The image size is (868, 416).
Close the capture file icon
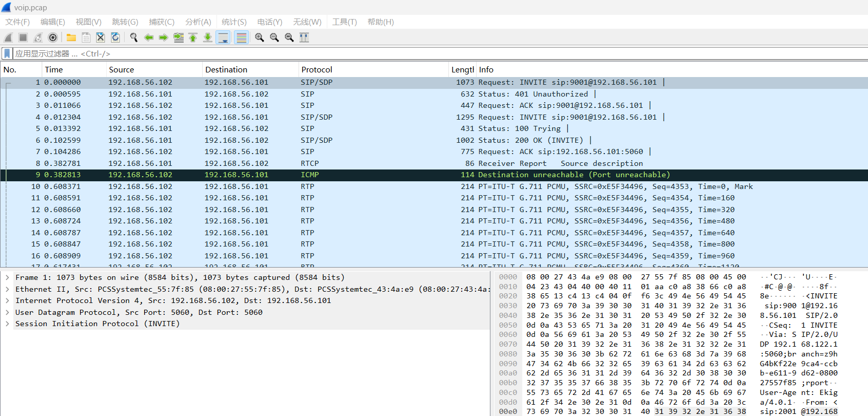click(x=101, y=37)
